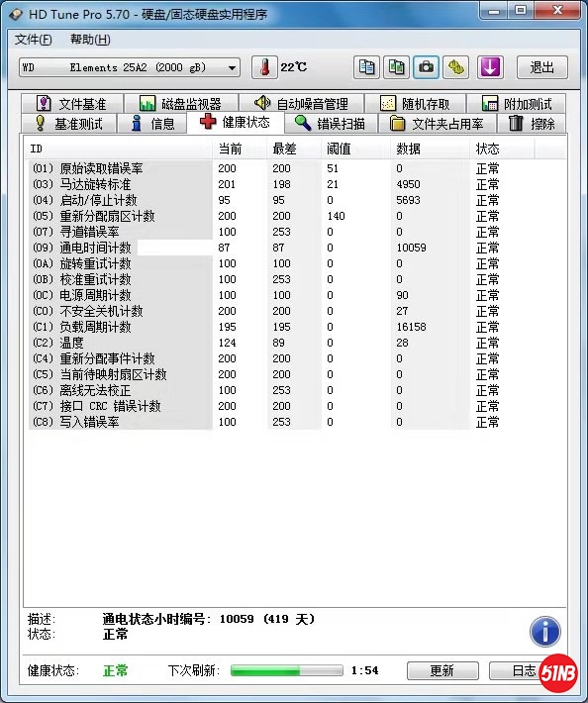Click the thermometer temperature icon
588x703 pixels.
point(264,67)
